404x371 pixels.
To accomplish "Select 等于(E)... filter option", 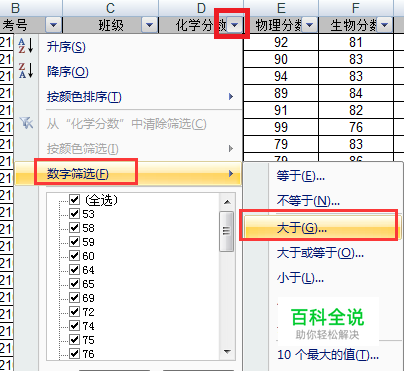I will 300,175.
